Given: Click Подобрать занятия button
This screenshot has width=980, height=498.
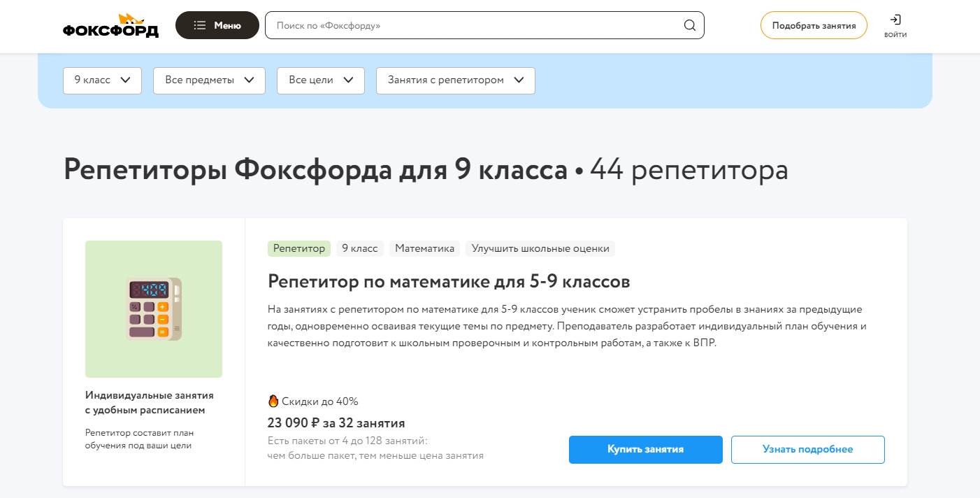Looking at the screenshot, I should click(814, 25).
